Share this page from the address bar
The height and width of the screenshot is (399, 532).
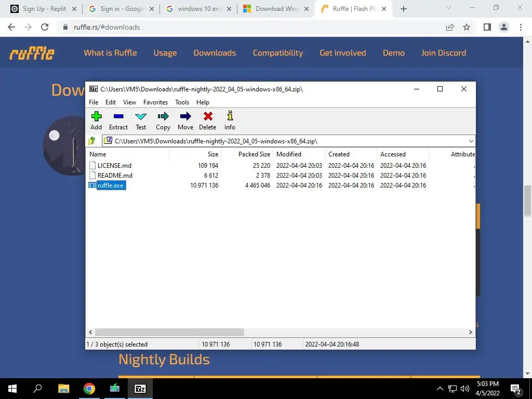point(450,27)
